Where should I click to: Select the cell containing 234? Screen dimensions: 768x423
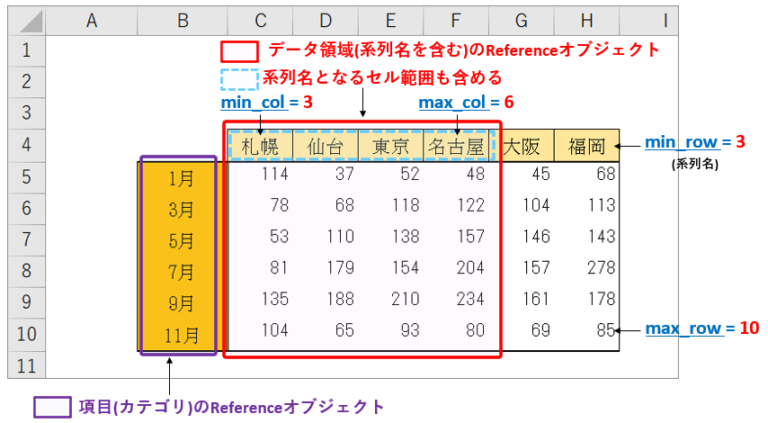coord(457,303)
